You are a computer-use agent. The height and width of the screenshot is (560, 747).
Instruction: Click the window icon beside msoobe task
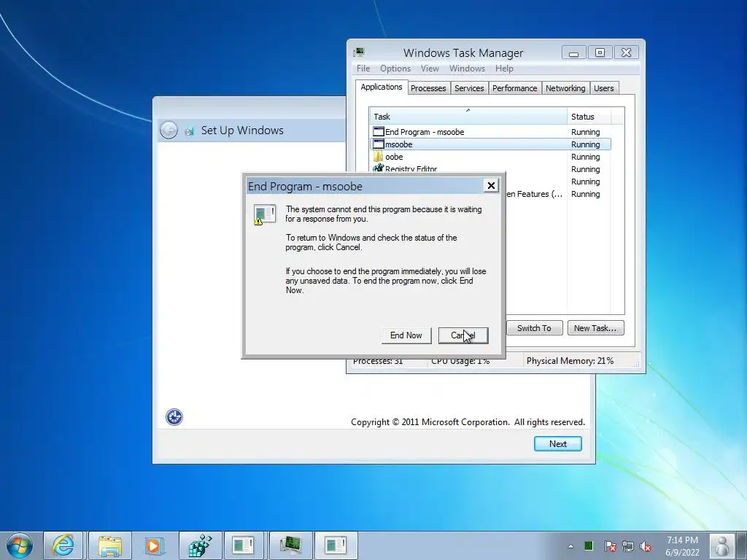379,144
